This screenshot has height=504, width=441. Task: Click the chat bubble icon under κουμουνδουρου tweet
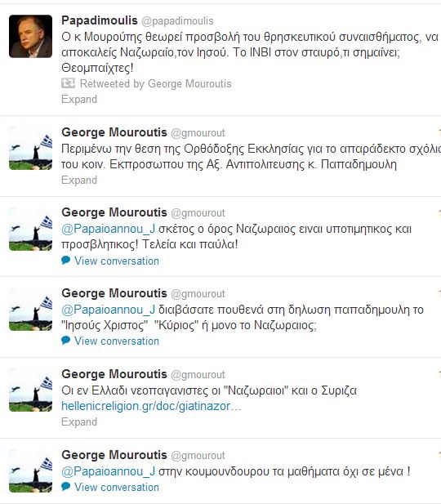click(x=65, y=487)
